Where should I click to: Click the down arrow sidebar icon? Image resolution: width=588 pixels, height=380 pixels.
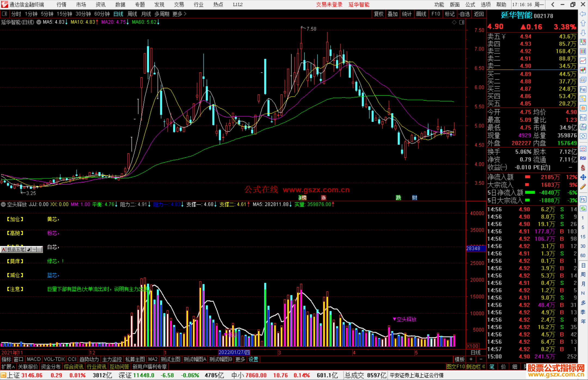583,33
